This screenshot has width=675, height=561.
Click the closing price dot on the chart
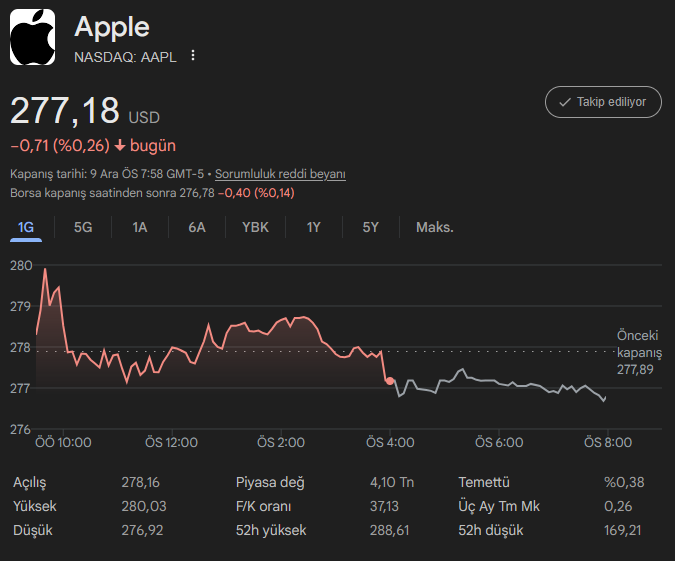click(390, 382)
